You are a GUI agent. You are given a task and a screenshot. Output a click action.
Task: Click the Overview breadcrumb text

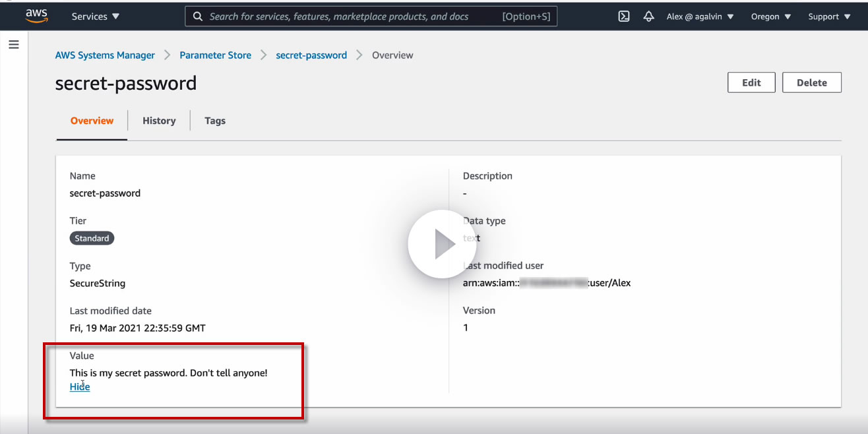[x=392, y=55]
